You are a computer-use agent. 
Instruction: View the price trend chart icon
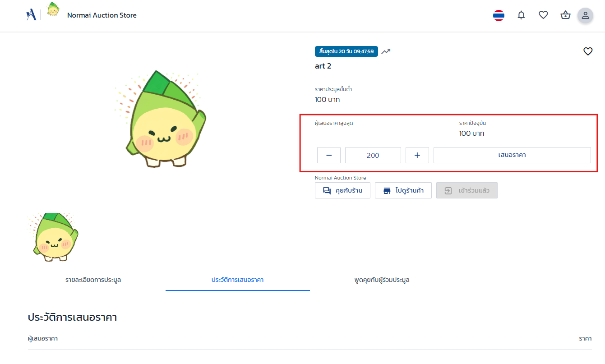coord(386,51)
